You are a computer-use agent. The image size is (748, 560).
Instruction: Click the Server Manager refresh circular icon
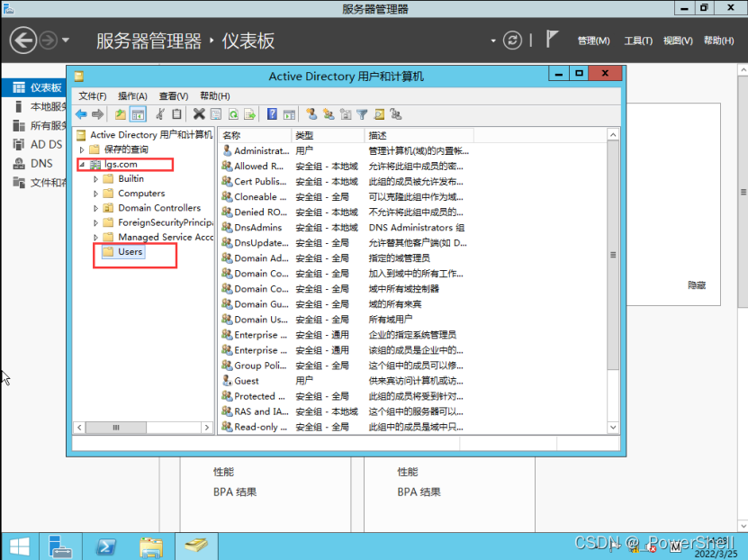tap(512, 41)
